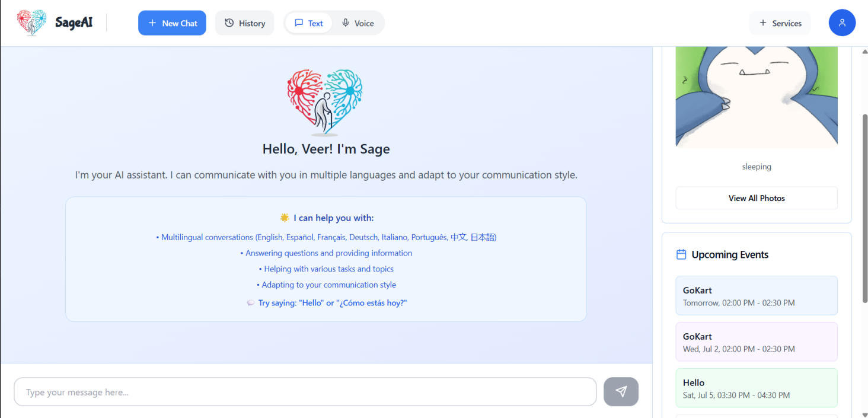This screenshot has height=418, width=868.
Task: Click "Adapting to your communication style" line
Action: tap(326, 285)
